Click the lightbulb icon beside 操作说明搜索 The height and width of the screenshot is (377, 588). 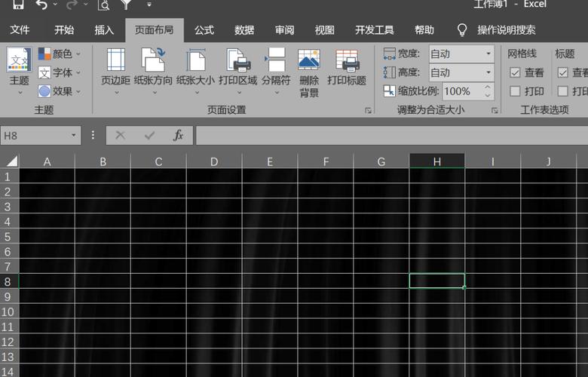462,30
